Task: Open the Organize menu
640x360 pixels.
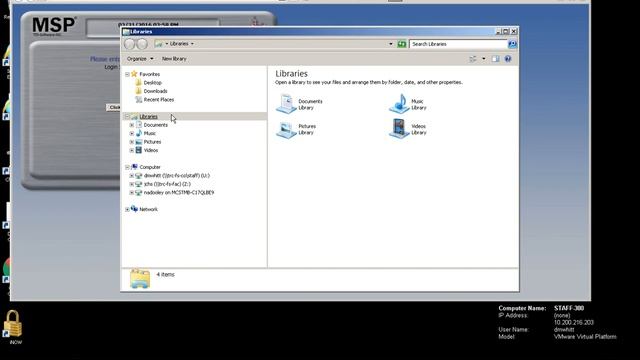Action: click(x=140, y=59)
